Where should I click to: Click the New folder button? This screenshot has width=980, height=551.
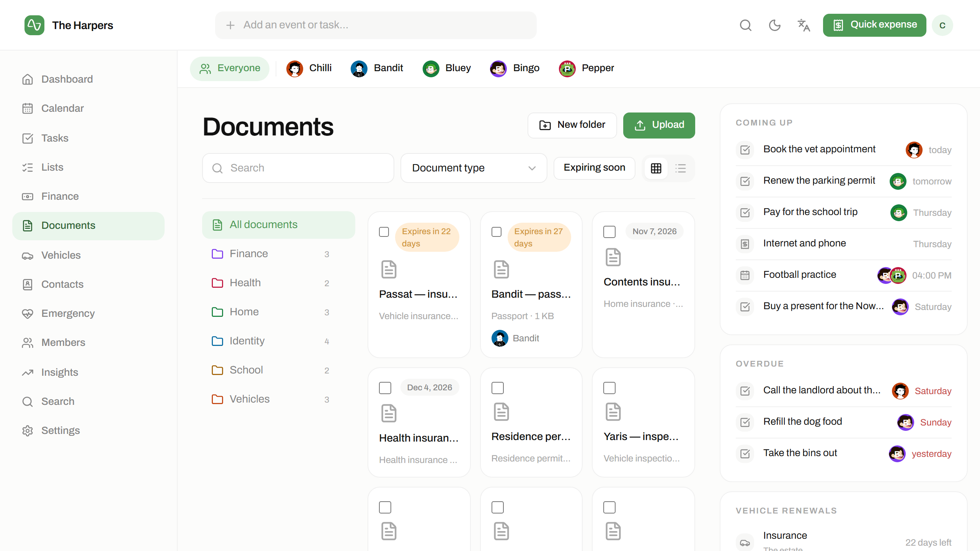(572, 125)
